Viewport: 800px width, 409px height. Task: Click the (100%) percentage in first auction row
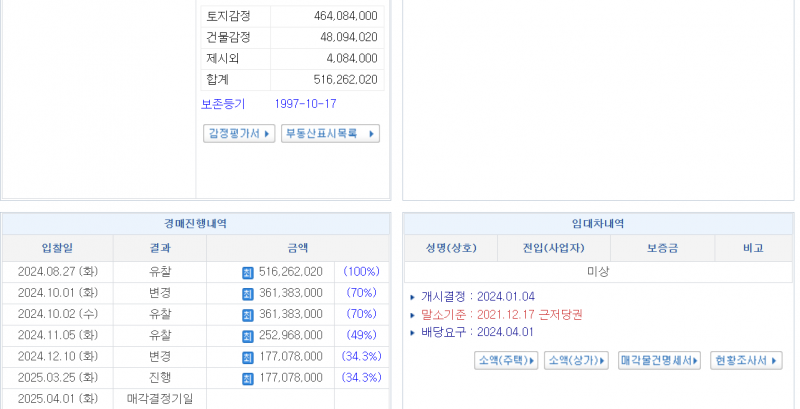tap(361, 272)
